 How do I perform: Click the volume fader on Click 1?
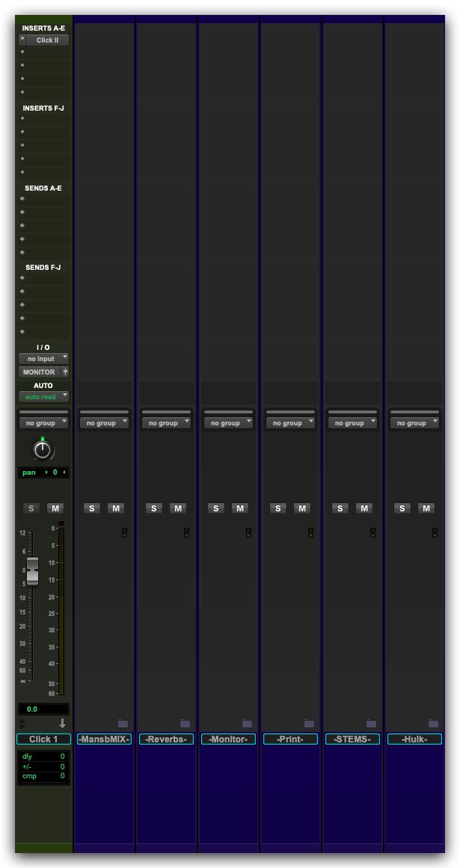[x=32, y=570]
